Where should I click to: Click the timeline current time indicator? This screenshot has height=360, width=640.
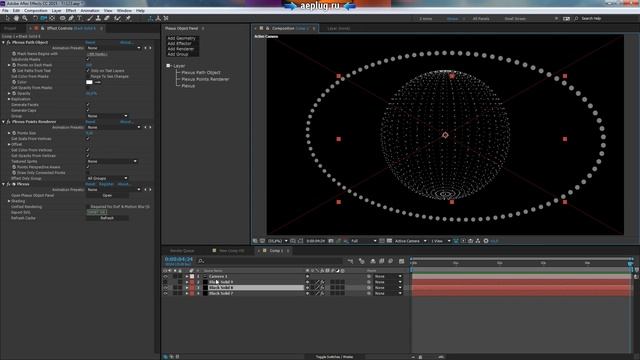coord(631,263)
